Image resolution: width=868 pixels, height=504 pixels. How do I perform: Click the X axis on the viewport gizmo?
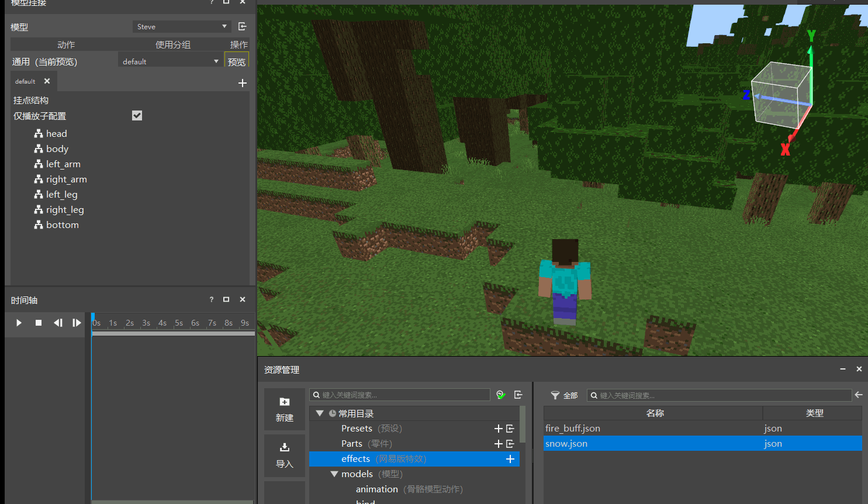pyautogui.click(x=785, y=150)
